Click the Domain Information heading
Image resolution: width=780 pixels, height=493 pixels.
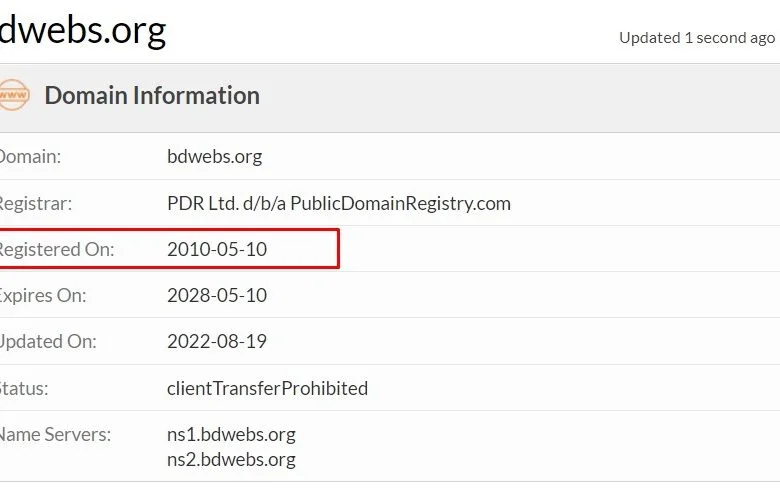pyautogui.click(x=152, y=96)
